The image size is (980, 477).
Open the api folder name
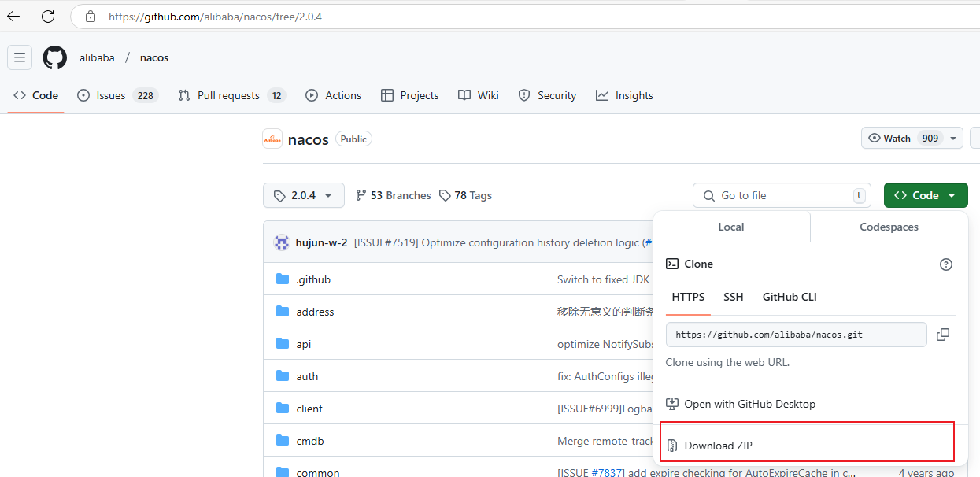click(304, 344)
